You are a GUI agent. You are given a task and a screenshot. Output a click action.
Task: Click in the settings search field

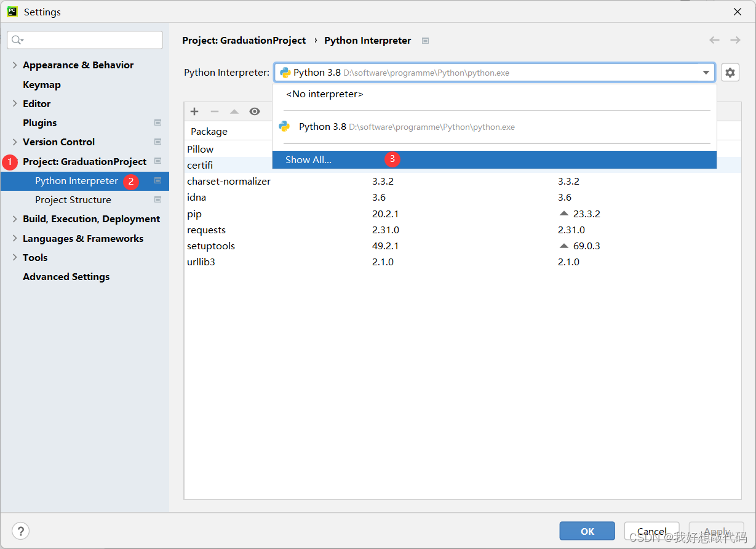pos(85,40)
